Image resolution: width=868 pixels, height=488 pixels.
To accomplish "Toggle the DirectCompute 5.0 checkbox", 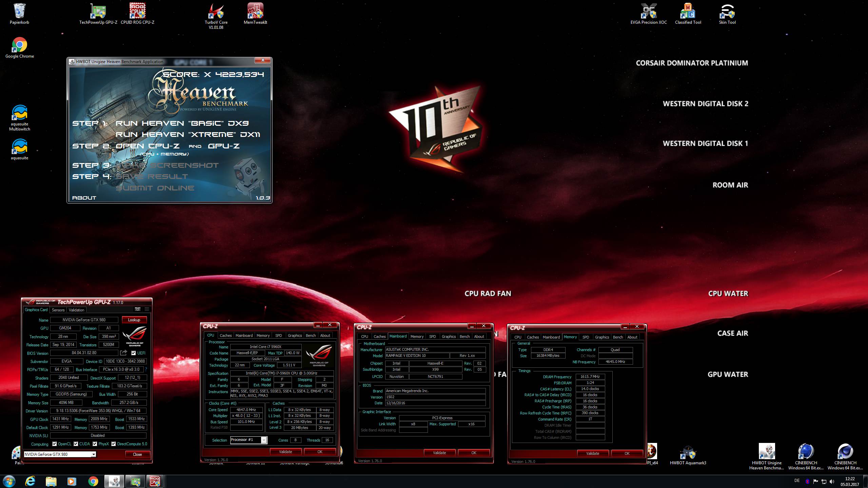I will point(114,444).
